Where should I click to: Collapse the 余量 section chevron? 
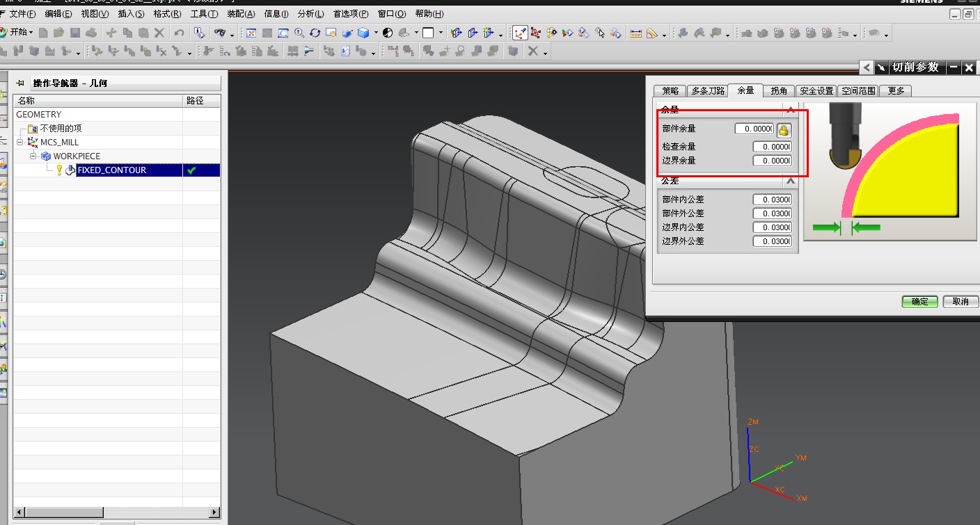(790, 109)
